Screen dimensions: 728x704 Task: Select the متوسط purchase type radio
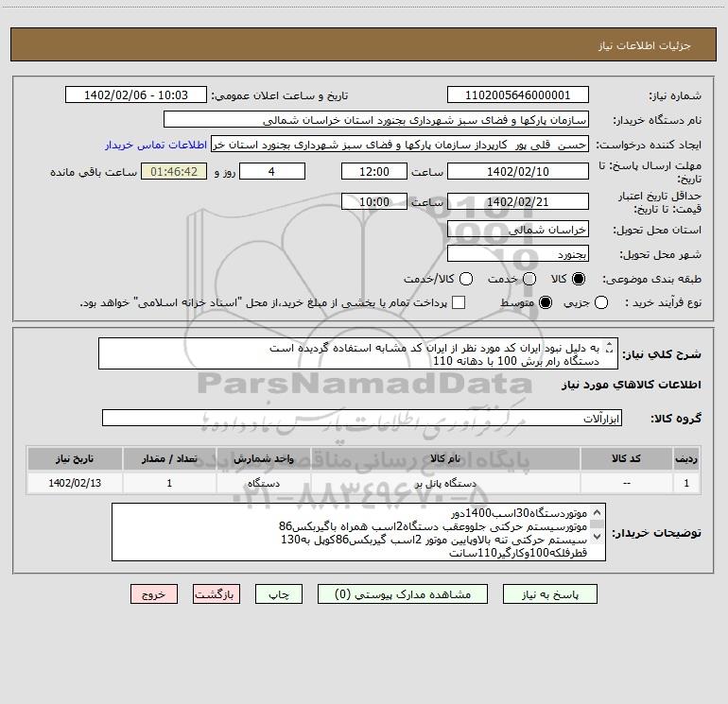tap(546, 302)
